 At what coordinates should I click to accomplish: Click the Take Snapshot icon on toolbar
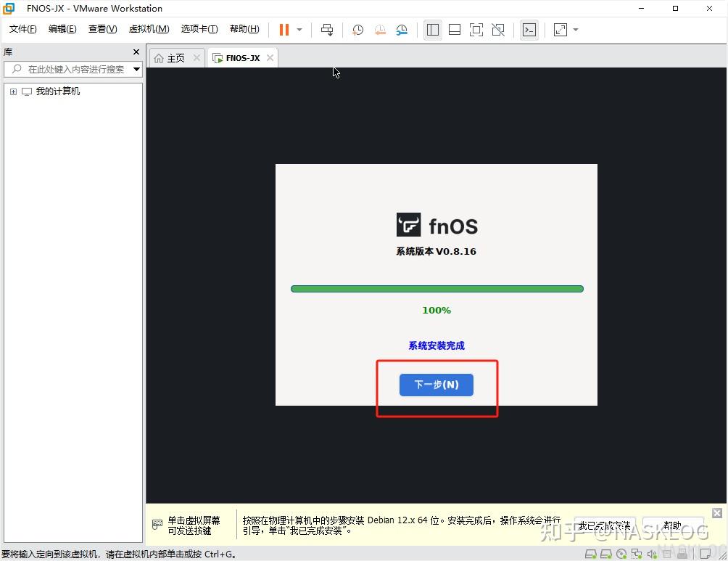[357, 30]
